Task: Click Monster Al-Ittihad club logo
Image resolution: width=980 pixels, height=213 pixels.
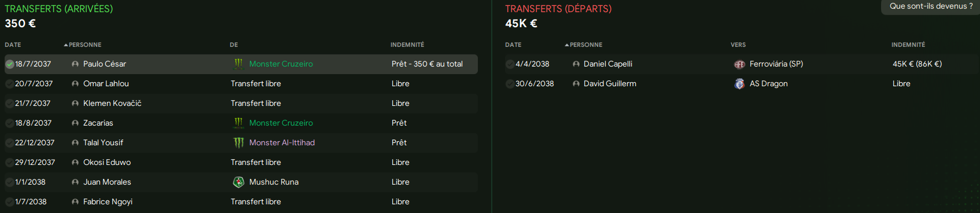Action: (238, 142)
